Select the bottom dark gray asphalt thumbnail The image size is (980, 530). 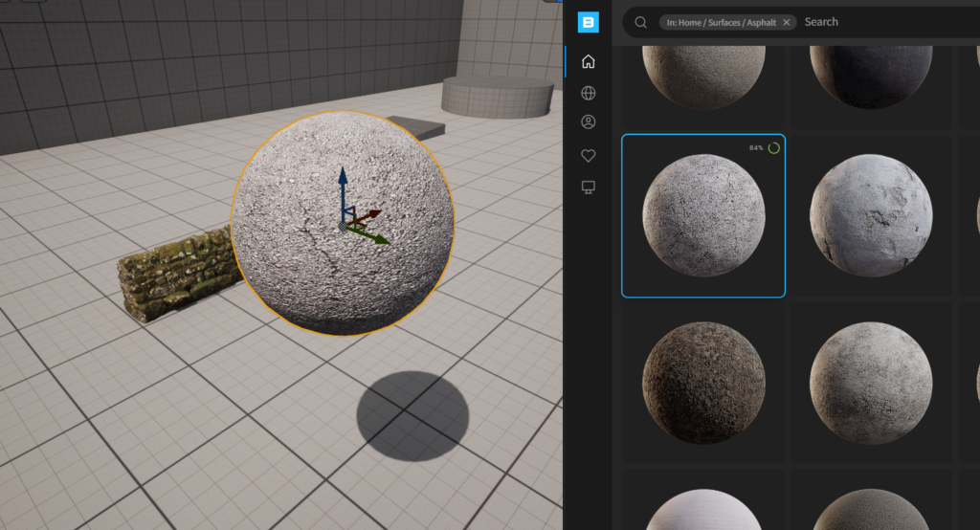tap(871, 509)
